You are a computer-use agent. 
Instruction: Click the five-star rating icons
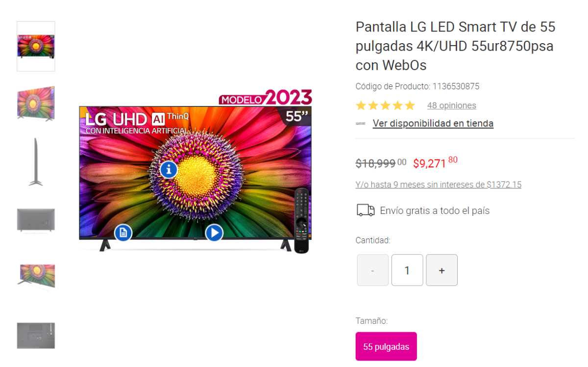pos(385,105)
